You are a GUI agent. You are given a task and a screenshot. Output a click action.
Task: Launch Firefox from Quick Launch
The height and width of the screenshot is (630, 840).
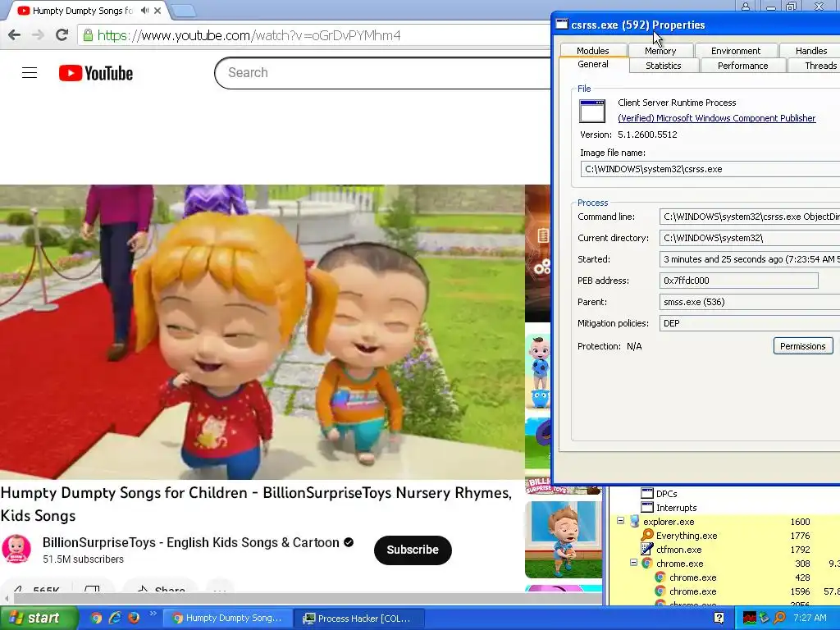point(134,618)
